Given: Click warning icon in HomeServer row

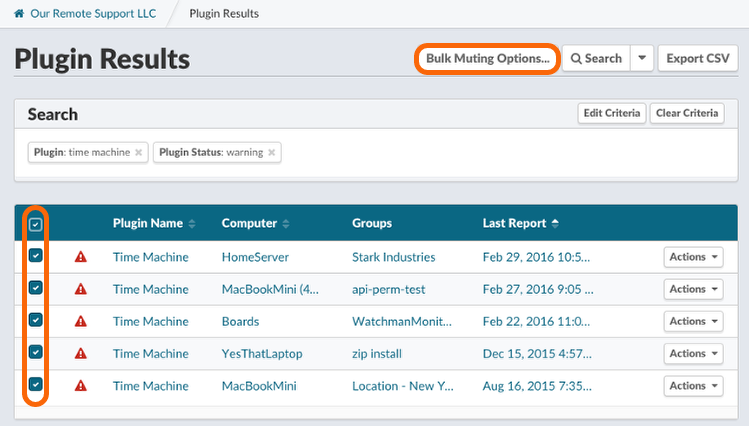Looking at the screenshot, I should point(81,257).
